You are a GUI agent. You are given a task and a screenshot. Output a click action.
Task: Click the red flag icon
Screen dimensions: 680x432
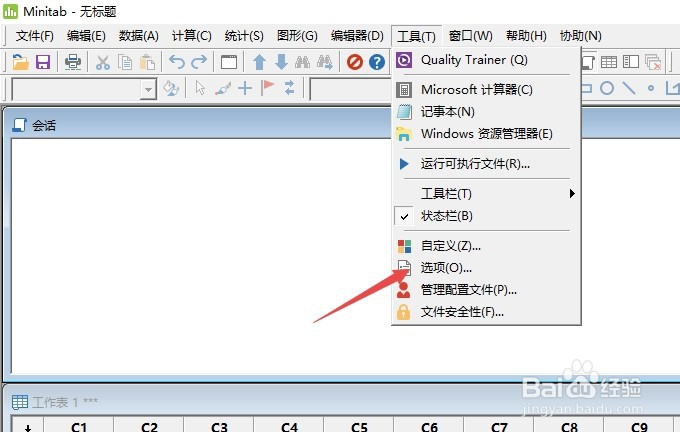pyautogui.click(x=267, y=88)
